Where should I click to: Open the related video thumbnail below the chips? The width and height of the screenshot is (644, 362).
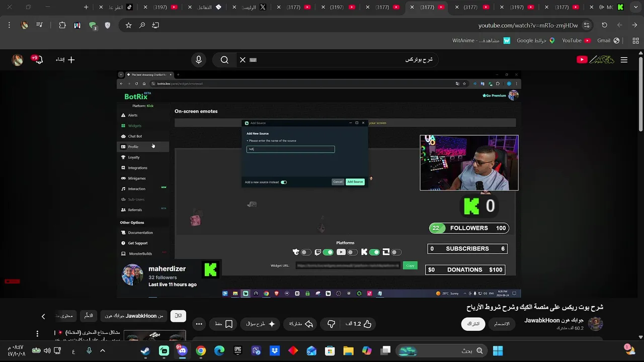tap(155, 335)
